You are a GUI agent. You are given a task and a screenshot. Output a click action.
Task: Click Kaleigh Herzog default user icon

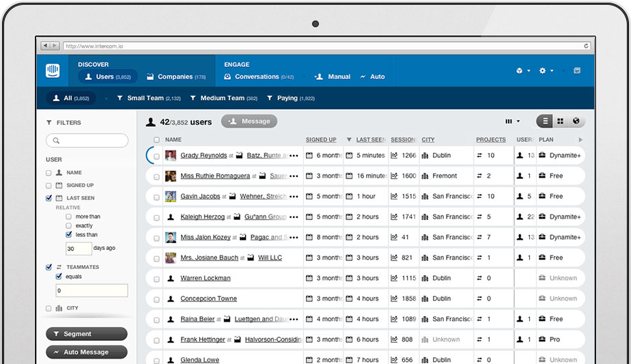[x=171, y=217]
